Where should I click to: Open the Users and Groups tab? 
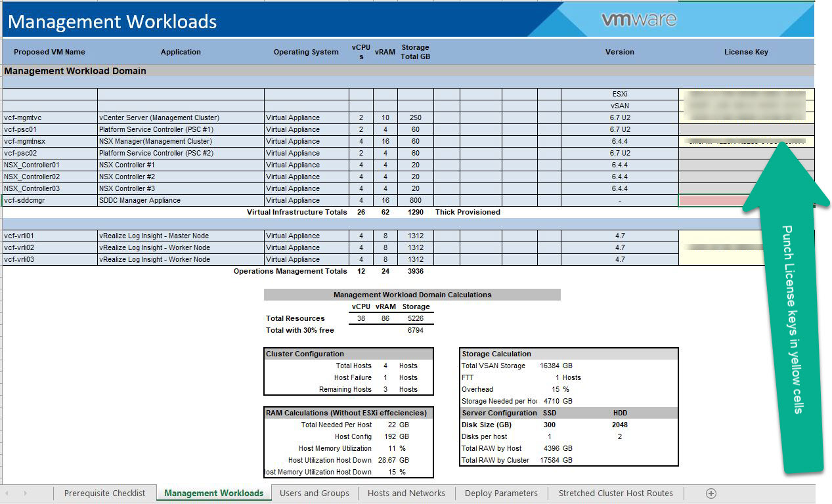[315, 493]
